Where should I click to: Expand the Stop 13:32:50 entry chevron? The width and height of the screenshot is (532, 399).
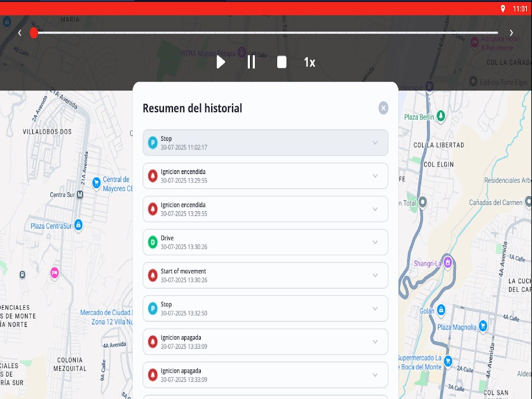click(375, 309)
